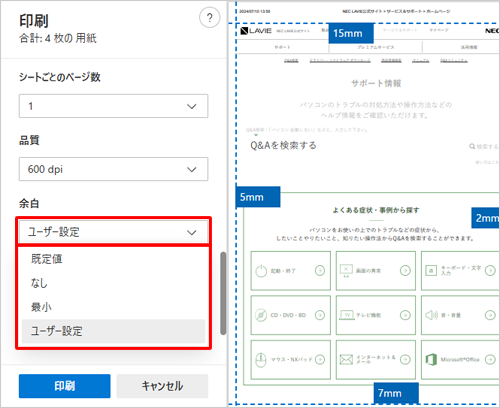Click the 合計: 4 枚の用紙 text

pos(58,38)
